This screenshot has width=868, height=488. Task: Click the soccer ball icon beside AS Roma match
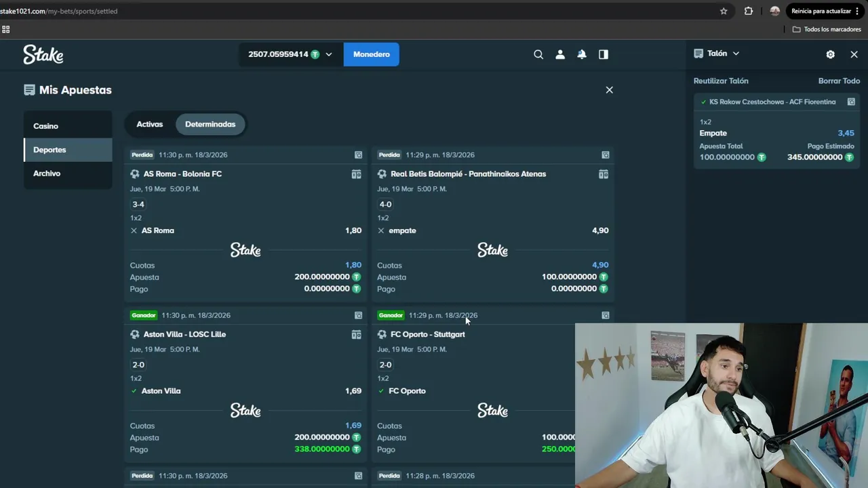click(x=135, y=174)
